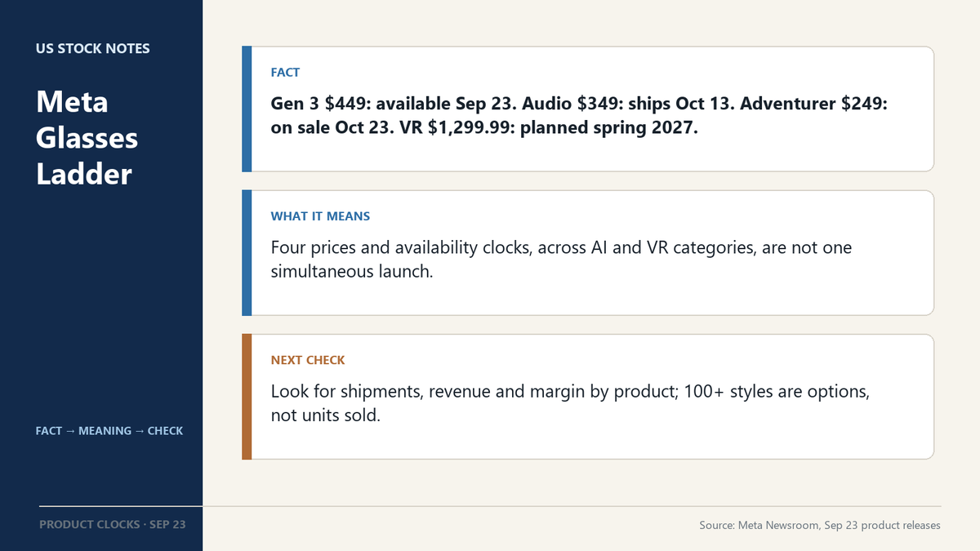This screenshot has height=551, width=980.
Task: Click the US STOCK NOTES header
Action: [93, 48]
